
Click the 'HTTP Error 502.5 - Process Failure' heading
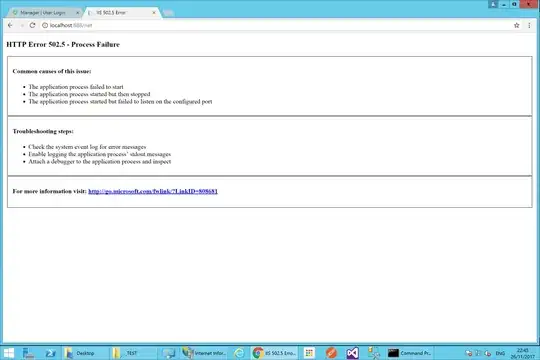point(63,44)
